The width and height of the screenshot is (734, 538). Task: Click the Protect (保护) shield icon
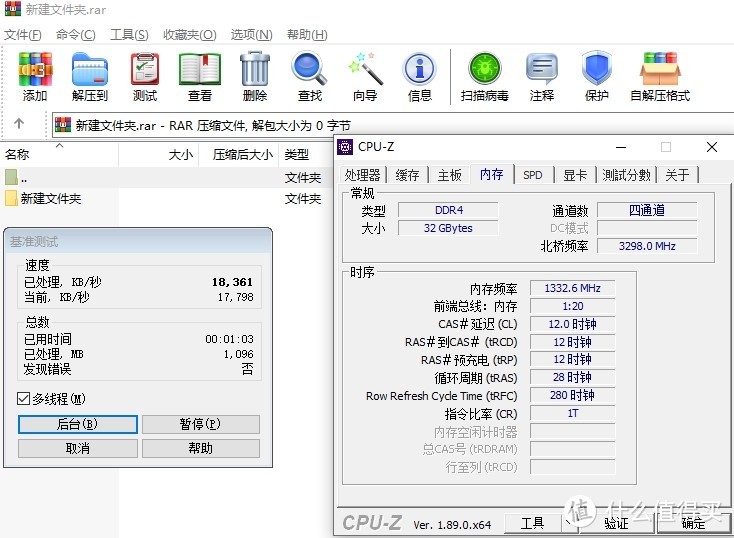[x=597, y=68]
